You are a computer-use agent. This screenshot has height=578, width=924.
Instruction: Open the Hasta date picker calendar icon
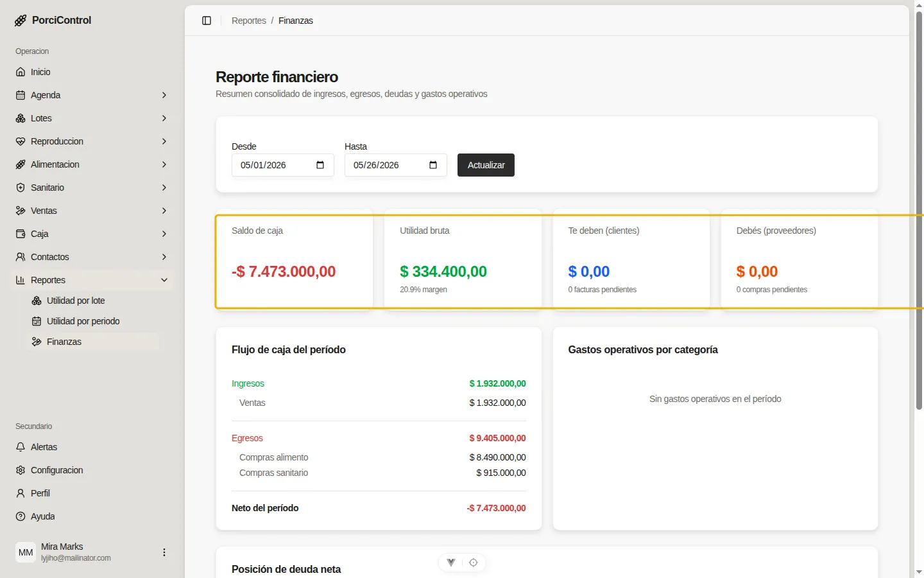tap(433, 165)
